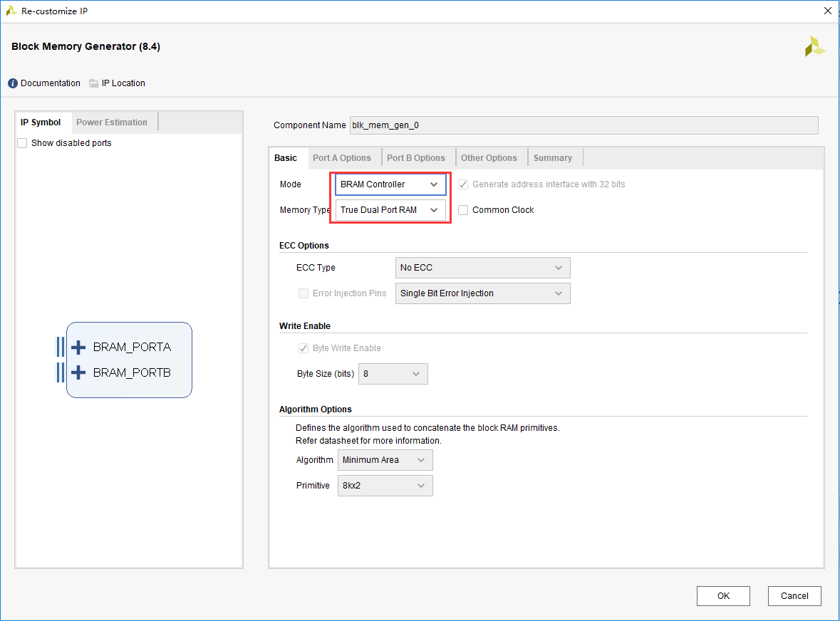Expand BRAM_PORTA plus icon
Screen dimensions: 840x621
coord(78,348)
